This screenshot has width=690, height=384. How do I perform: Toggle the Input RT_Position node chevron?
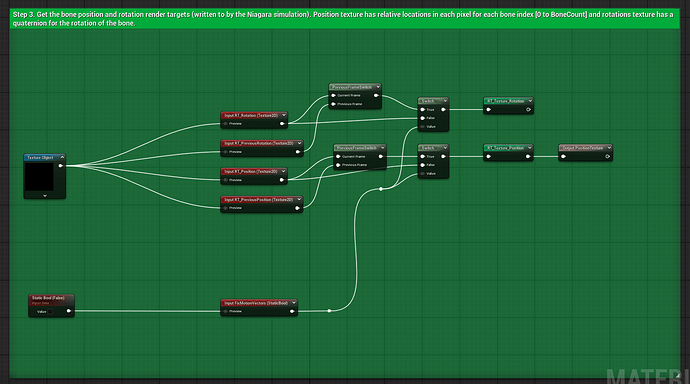[283, 172]
